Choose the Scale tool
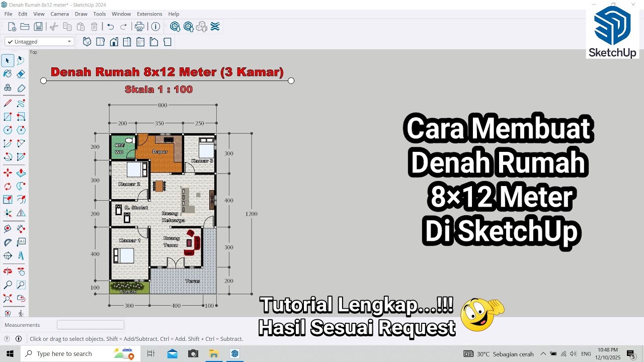 click(x=8, y=200)
